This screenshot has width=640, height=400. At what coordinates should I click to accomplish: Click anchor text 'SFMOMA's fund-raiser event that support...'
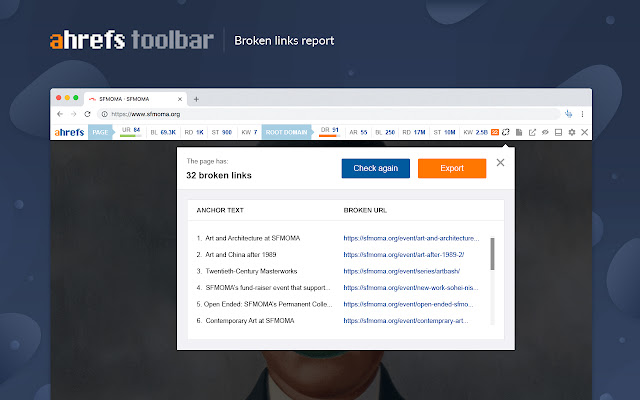click(268, 288)
